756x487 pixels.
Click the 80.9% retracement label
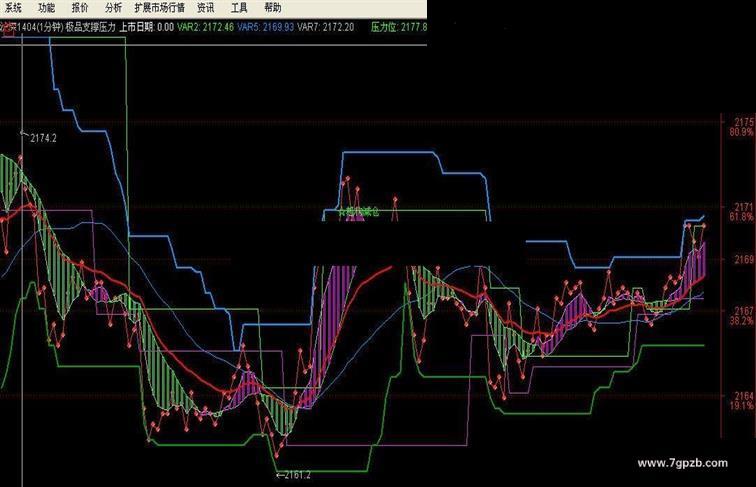pos(742,132)
